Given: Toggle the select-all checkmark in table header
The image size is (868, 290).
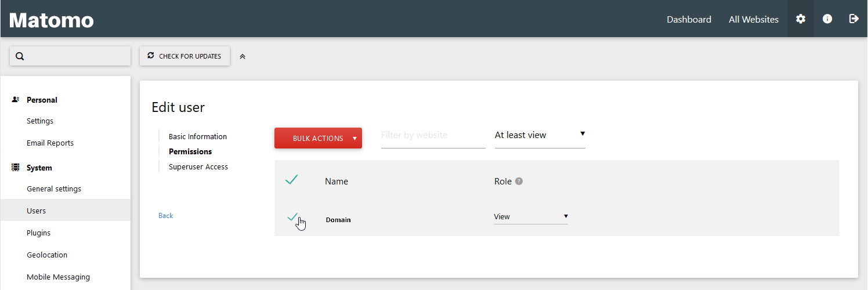Looking at the screenshot, I should coord(291,180).
